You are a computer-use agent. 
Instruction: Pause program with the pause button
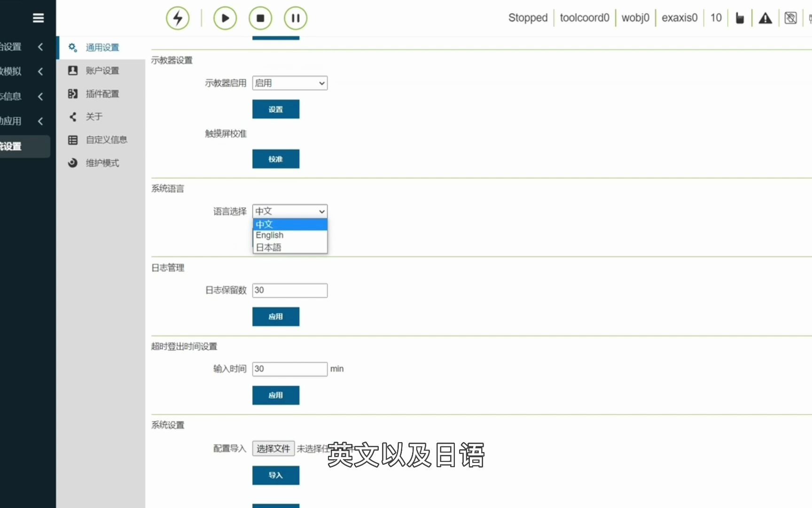pos(296,18)
